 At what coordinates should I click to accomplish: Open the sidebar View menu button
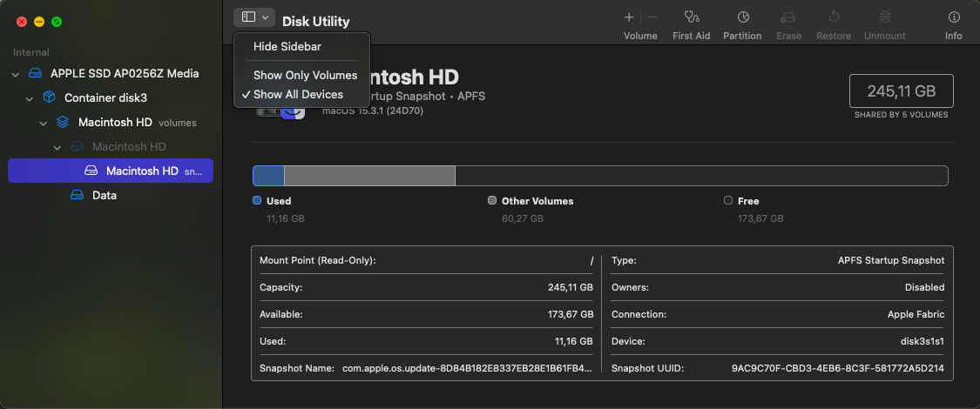coord(254,17)
